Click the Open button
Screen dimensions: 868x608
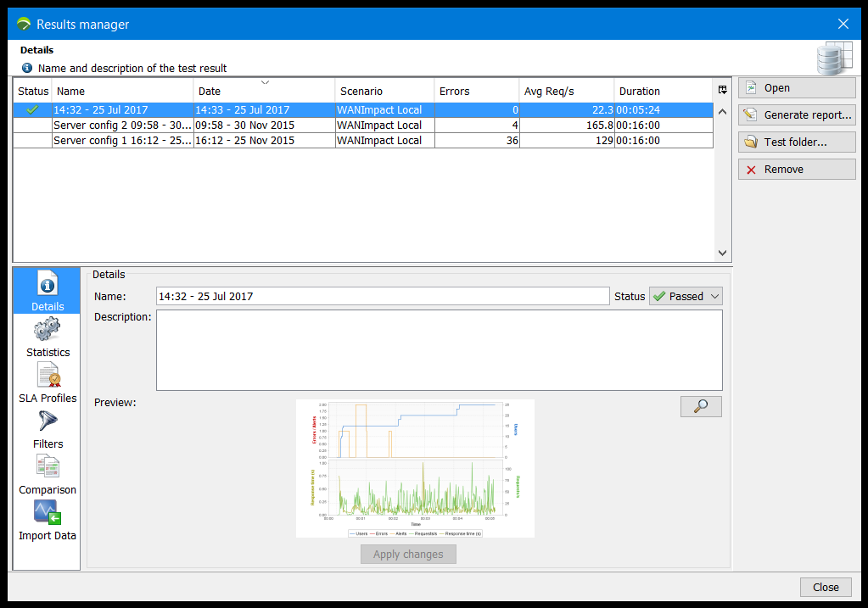(x=796, y=88)
